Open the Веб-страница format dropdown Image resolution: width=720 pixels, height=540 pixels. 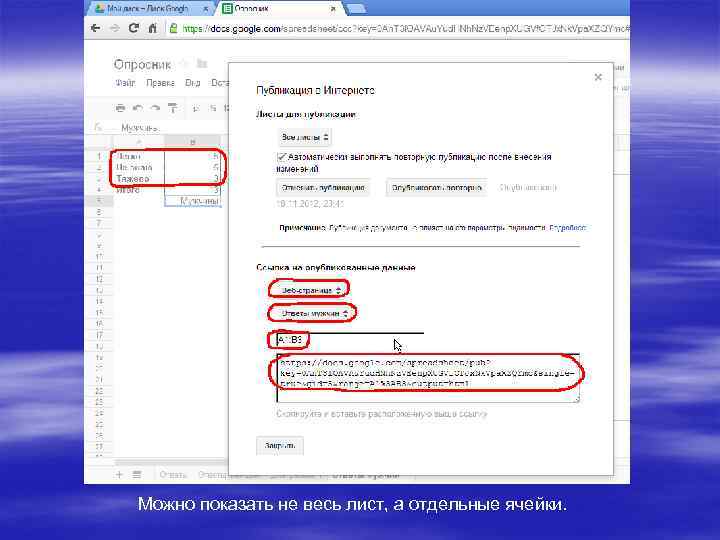click(310, 290)
